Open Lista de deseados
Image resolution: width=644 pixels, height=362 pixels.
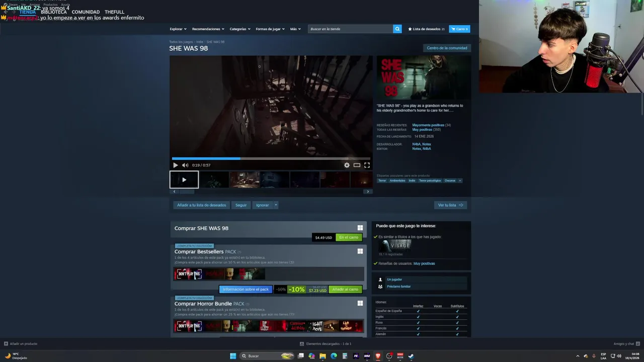(x=426, y=29)
